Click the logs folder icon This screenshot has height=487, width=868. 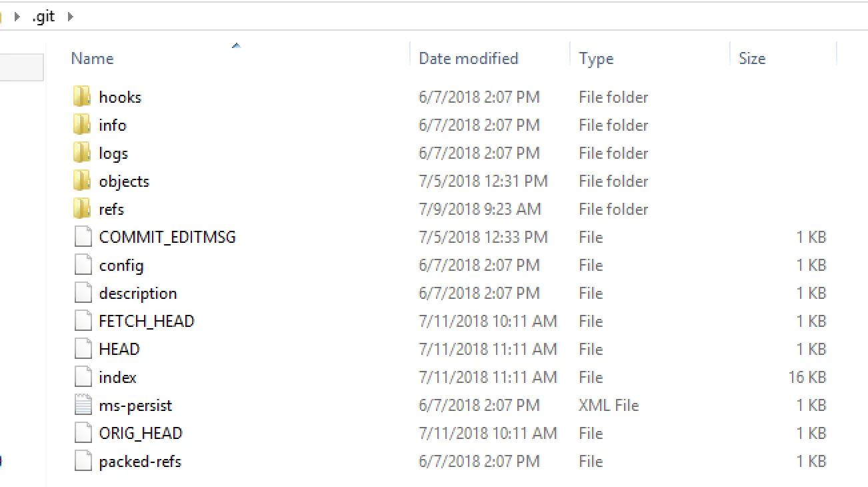pos(82,153)
